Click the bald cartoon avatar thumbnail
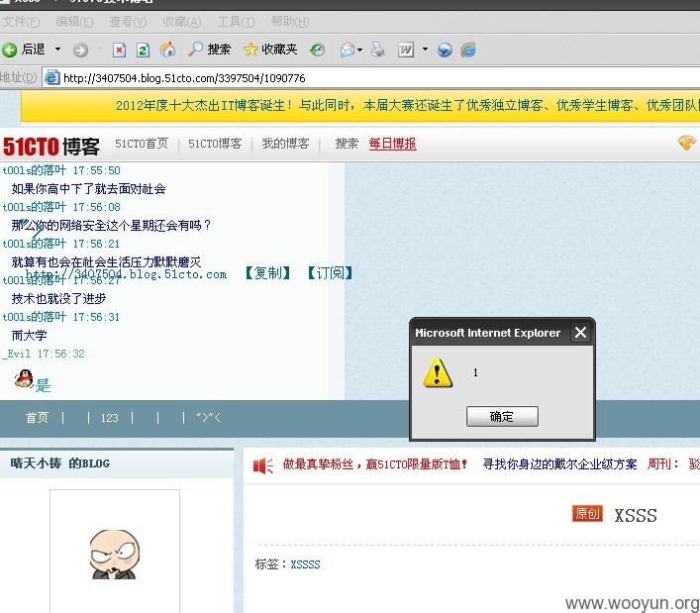The image size is (700, 613). tap(115, 555)
